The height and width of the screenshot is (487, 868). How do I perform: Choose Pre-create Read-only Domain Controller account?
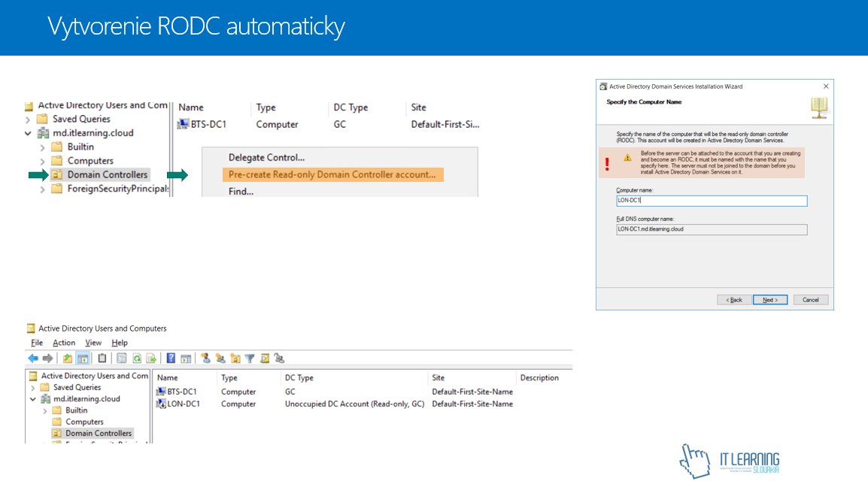pyautogui.click(x=332, y=174)
